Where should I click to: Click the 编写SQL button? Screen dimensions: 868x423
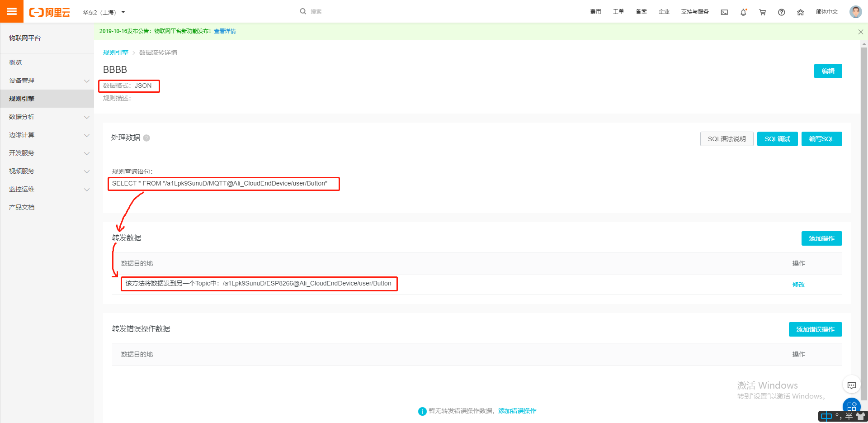click(x=821, y=139)
